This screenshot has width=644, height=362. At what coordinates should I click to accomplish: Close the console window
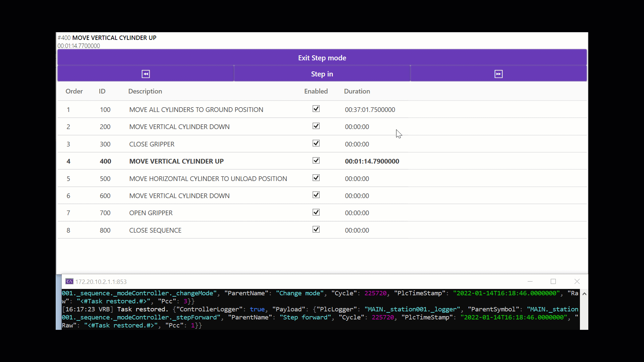pyautogui.click(x=577, y=282)
